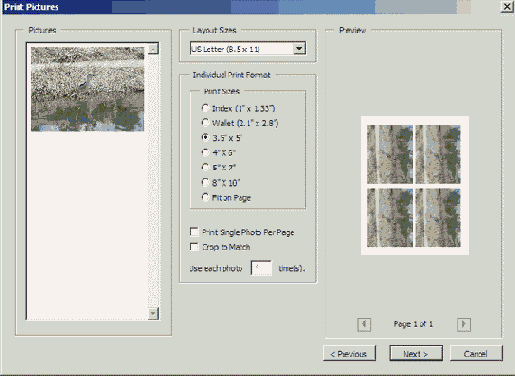Click the page layout preview image
The height and width of the screenshot is (376, 515).
coord(415,186)
